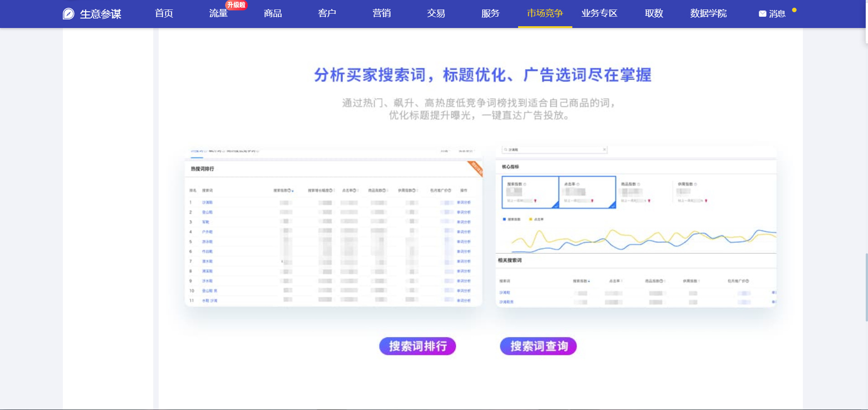This screenshot has height=410, width=868.
Task: Select the 客户 menu item
Action: coord(327,14)
